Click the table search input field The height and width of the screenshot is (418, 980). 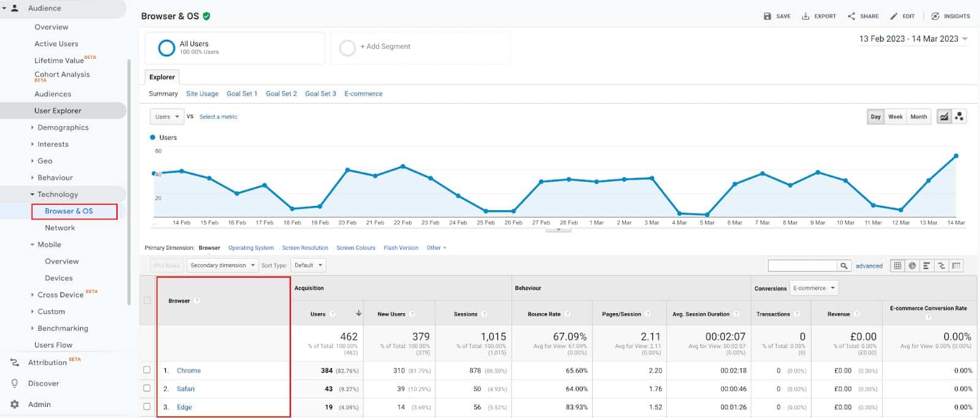pos(802,265)
